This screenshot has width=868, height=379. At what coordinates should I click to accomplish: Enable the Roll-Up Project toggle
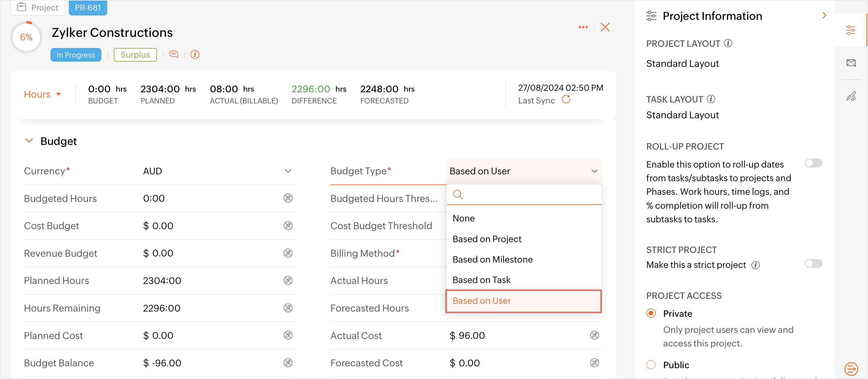(813, 163)
